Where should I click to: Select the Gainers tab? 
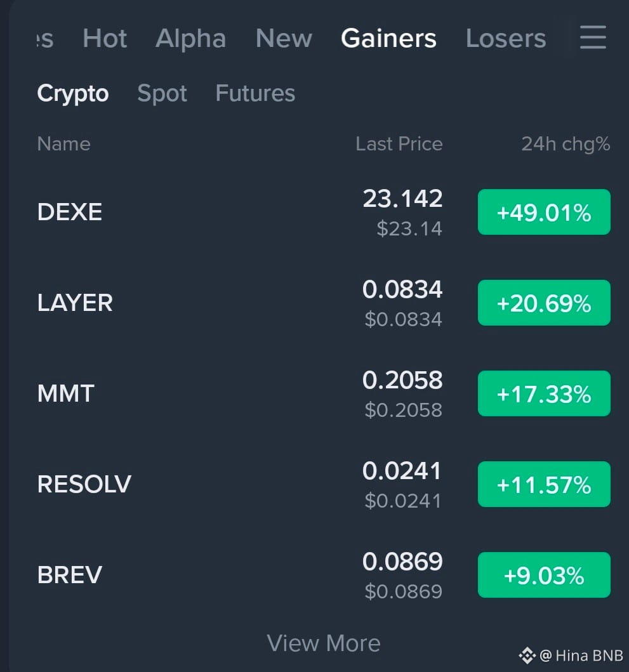pyautogui.click(x=389, y=38)
